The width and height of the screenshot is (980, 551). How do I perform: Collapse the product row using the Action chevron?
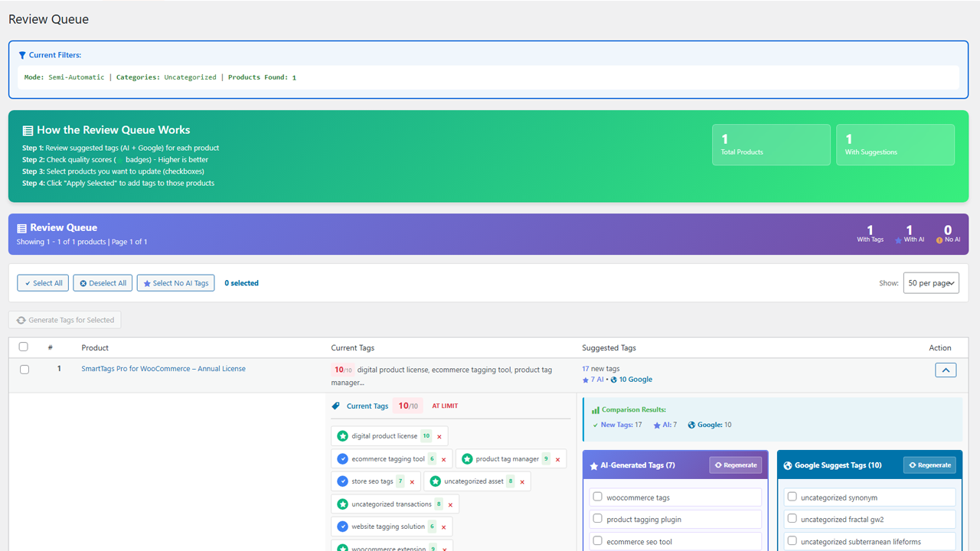pyautogui.click(x=946, y=370)
